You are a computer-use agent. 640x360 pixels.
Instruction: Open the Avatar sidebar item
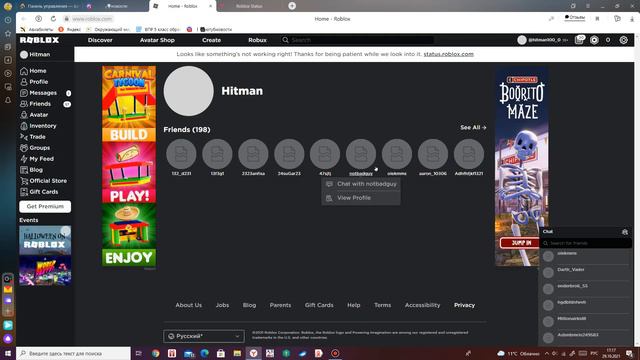(34, 115)
